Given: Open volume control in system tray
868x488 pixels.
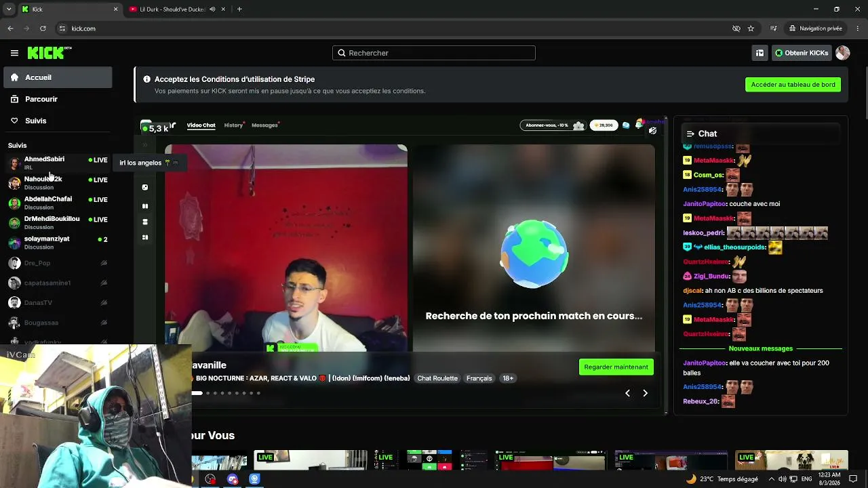Looking at the screenshot, I should point(783,479).
